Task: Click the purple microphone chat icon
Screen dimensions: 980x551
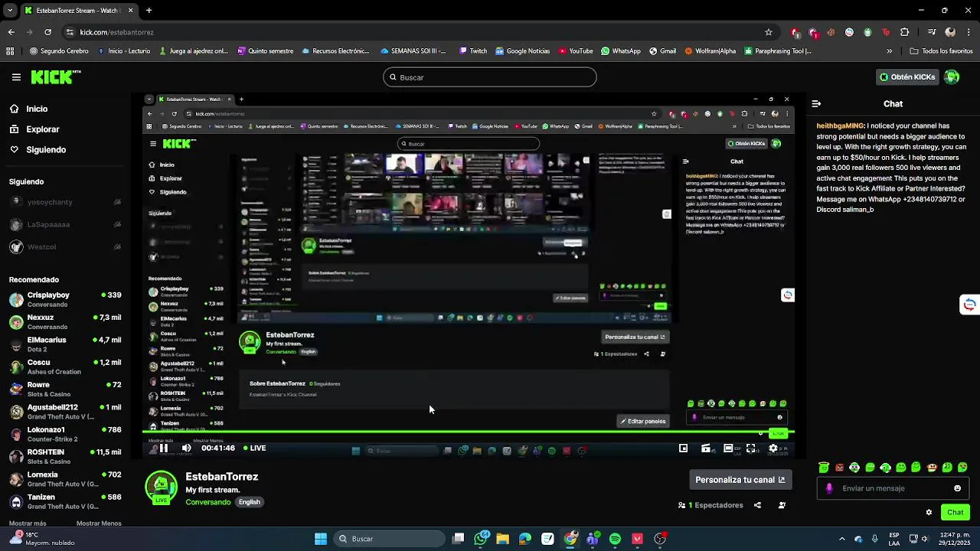Action: 829,488
